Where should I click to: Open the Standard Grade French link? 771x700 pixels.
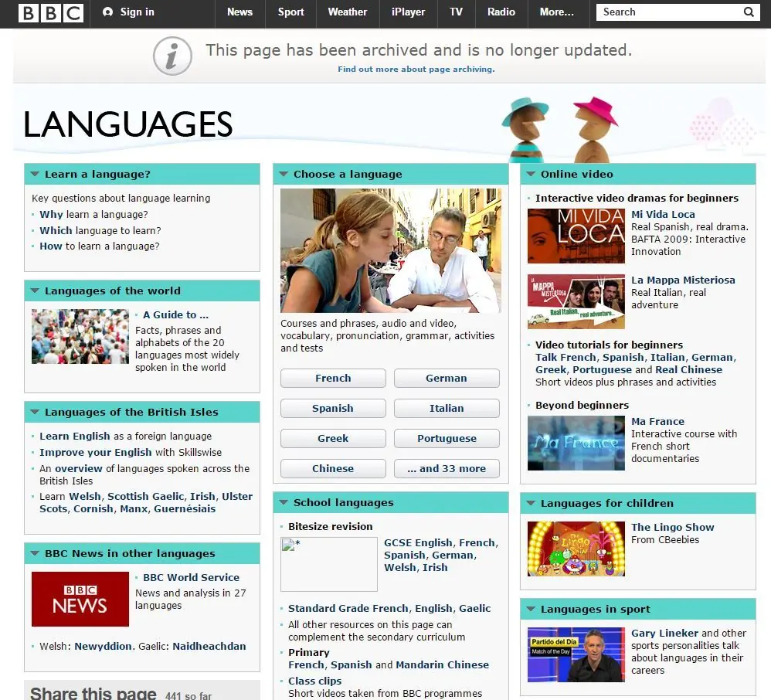point(348,609)
